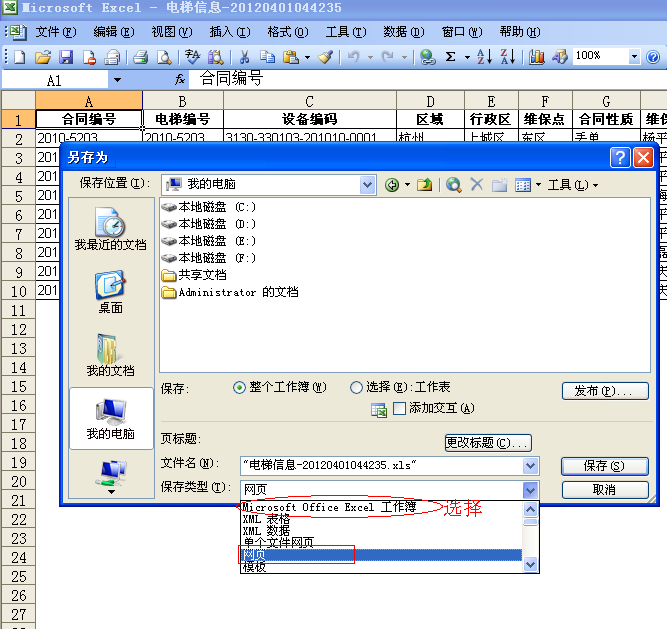Image resolution: width=667 pixels, height=629 pixels.
Task: Click the 更改标题 button
Action: pos(488,443)
